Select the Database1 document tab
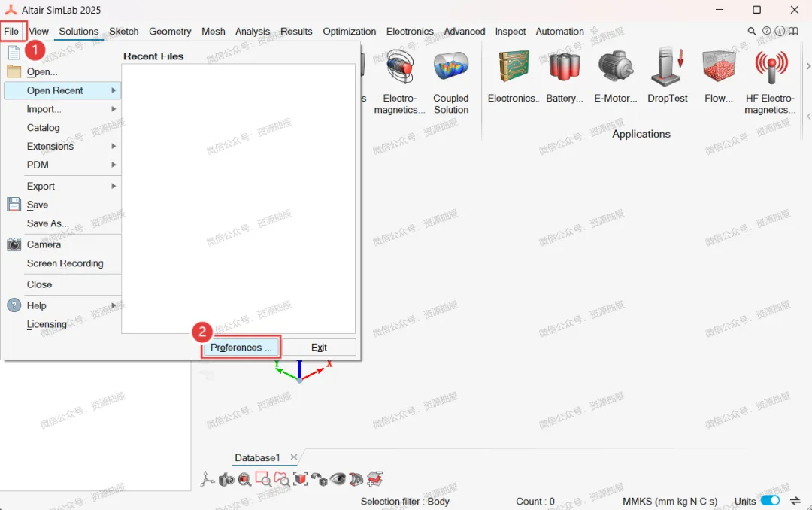Screen dimensions: 812x510 pyautogui.click(x=257, y=457)
